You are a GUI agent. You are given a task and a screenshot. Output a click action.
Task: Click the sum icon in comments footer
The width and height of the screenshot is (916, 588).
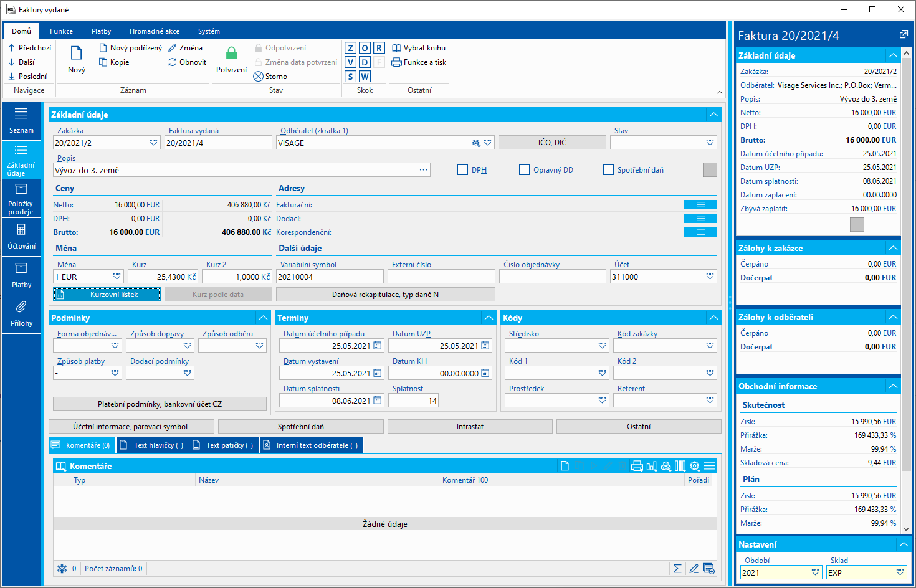pyautogui.click(x=677, y=569)
